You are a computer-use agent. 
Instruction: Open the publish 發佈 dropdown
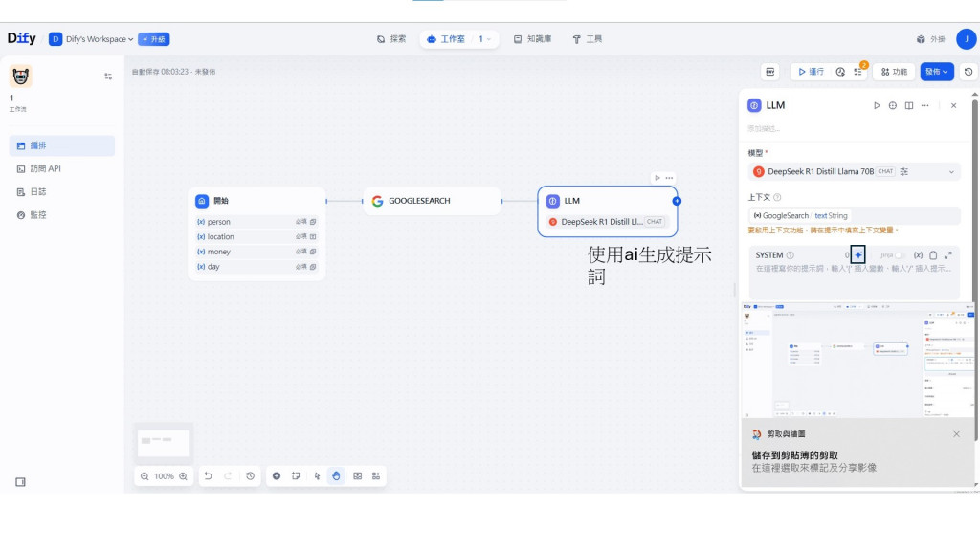(936, 72)
